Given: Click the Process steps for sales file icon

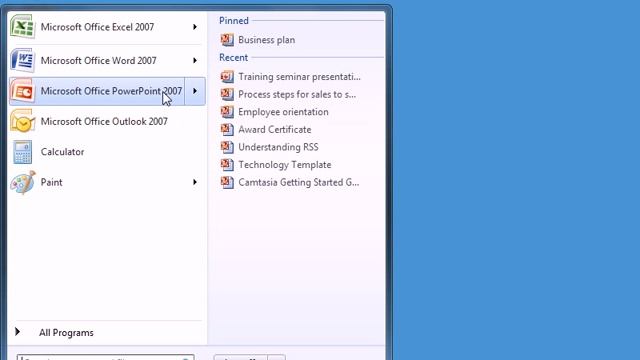Looking at the screenshot, I should pos(227,94).
